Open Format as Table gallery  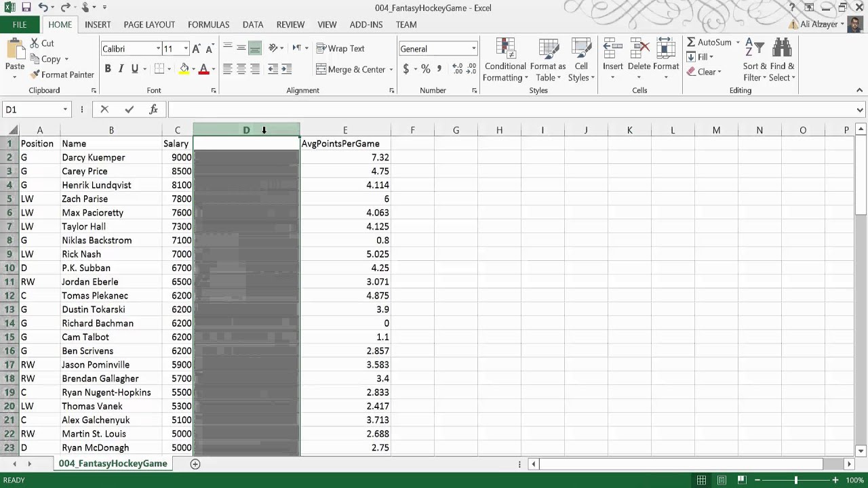pos(548,60)
